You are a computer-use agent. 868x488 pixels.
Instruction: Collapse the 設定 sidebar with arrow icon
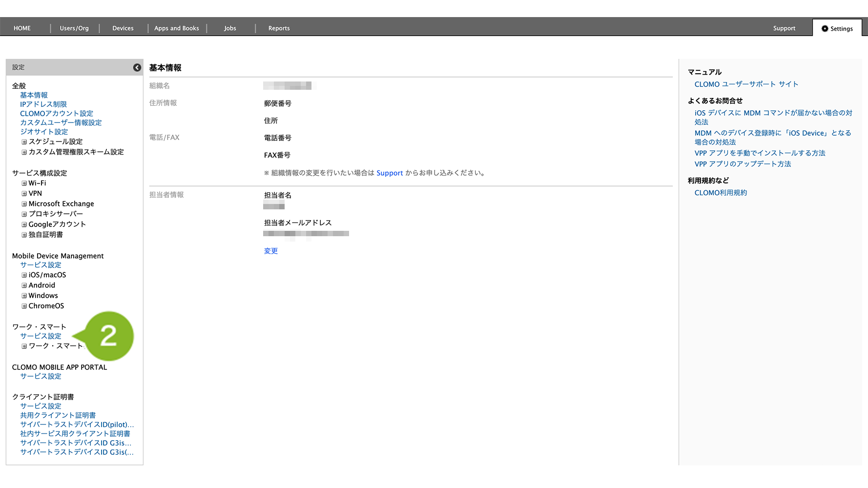137,68
